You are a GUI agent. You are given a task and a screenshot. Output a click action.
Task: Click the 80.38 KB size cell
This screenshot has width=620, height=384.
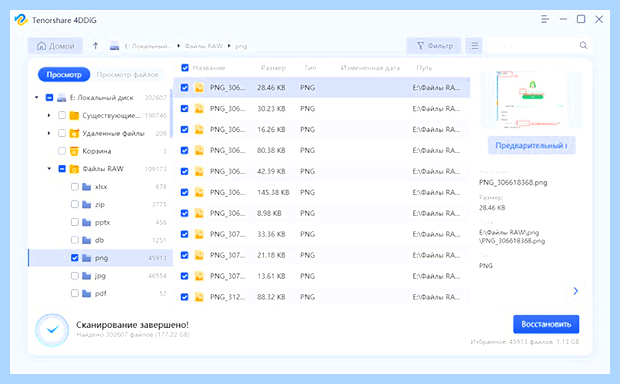pyautogui.click(x=271, y=150)
